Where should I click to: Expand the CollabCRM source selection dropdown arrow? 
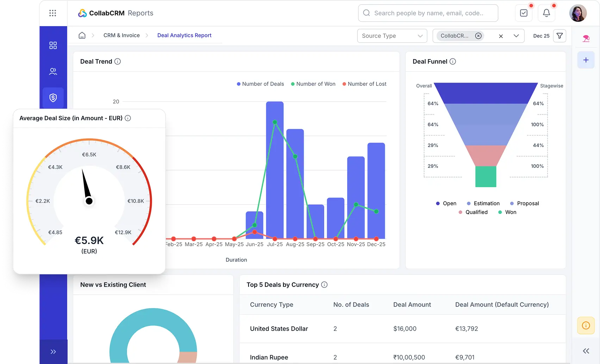click(x=516, y=36)
